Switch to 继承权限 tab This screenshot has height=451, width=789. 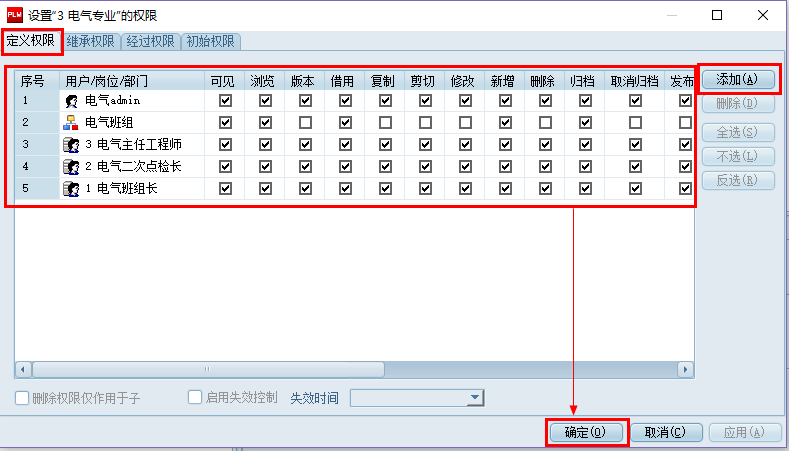(x=91, y=42)
